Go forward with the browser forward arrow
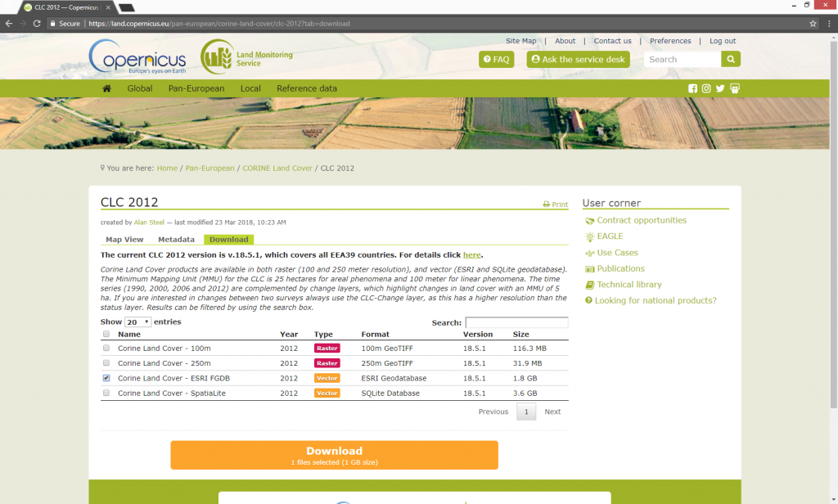Viewport: 838px width, 504px height. [x=22, y=24]
